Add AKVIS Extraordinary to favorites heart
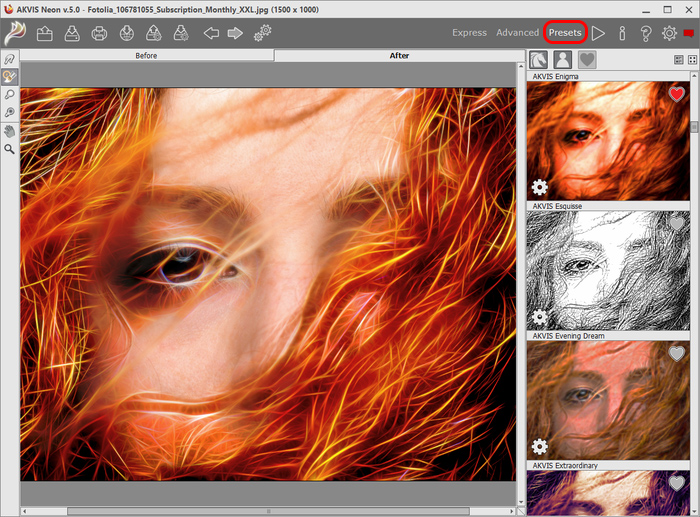This screenshot has height=517, width=700. point(676,483)
